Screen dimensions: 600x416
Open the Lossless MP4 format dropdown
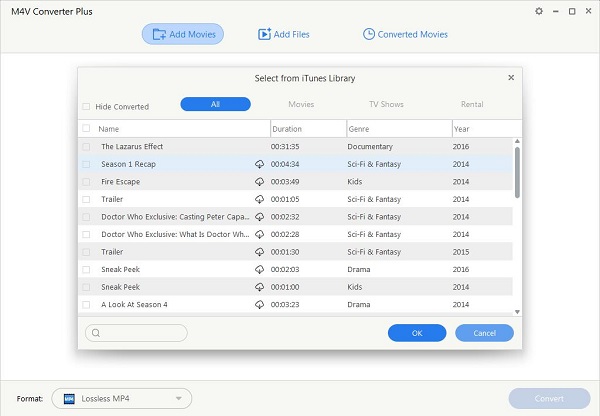[122, 399]
